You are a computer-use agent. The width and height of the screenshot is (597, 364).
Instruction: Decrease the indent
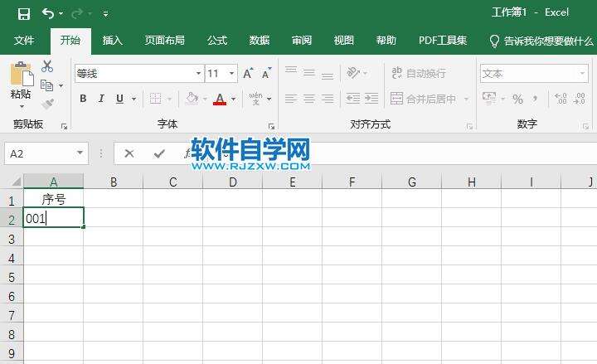point(353,99)
